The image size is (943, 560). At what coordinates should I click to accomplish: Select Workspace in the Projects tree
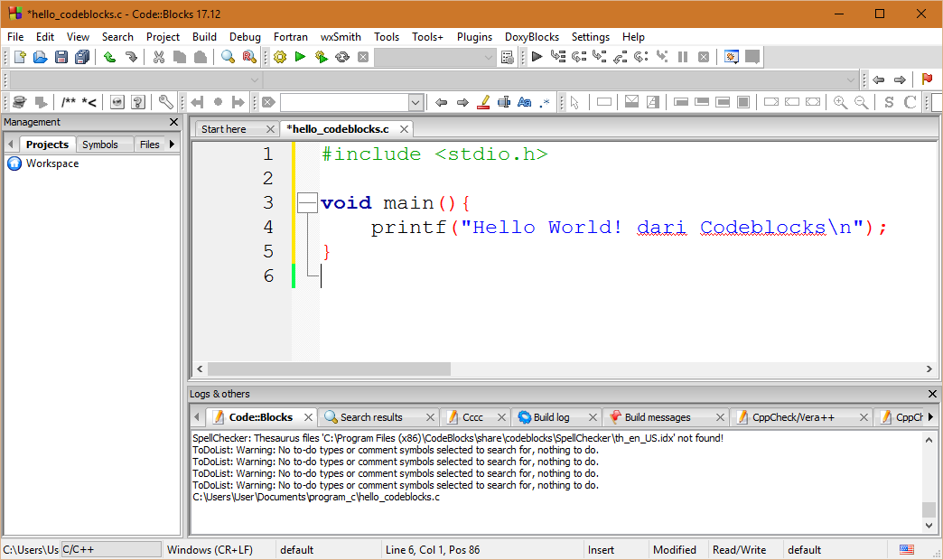click(x=52, y=163)
